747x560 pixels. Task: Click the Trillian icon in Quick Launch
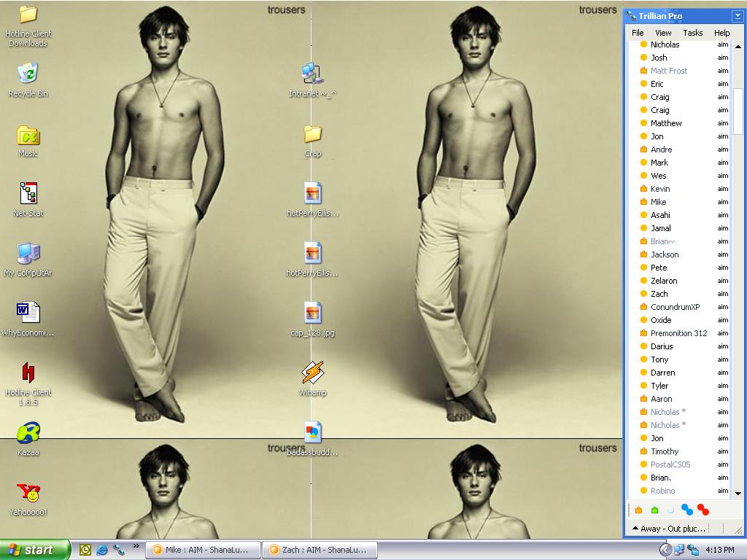[x=119, y=550]
